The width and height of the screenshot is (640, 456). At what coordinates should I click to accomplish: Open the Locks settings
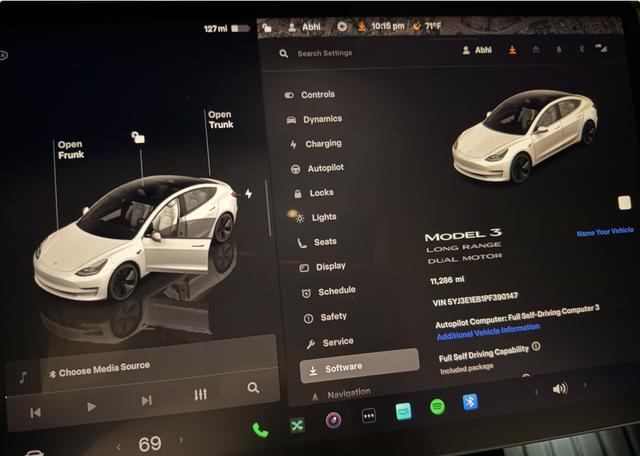[313, 193]
